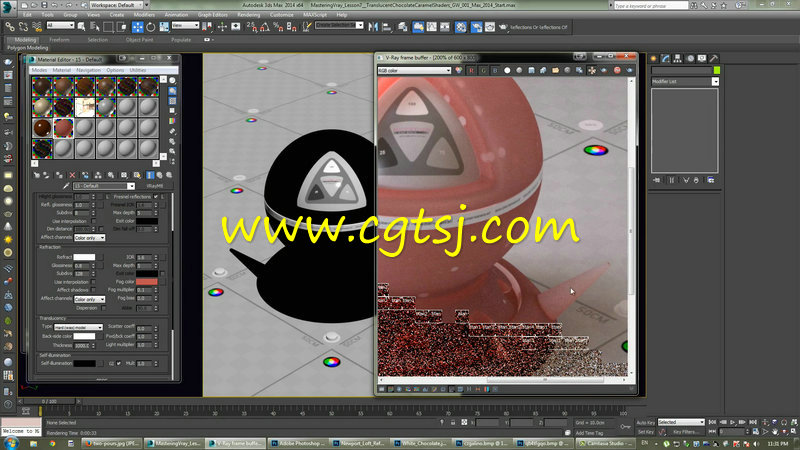Toggle Show End Result icon in Material Editor

point(150,175)
